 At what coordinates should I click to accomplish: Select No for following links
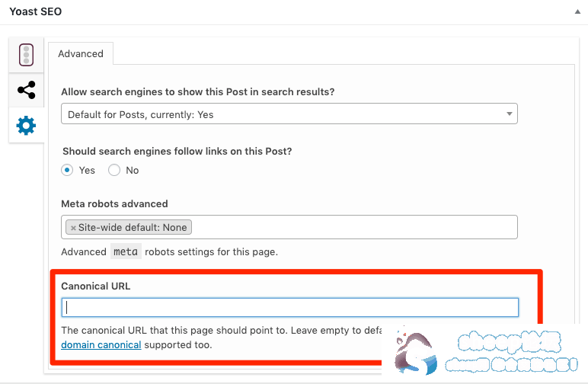point(114,170)
